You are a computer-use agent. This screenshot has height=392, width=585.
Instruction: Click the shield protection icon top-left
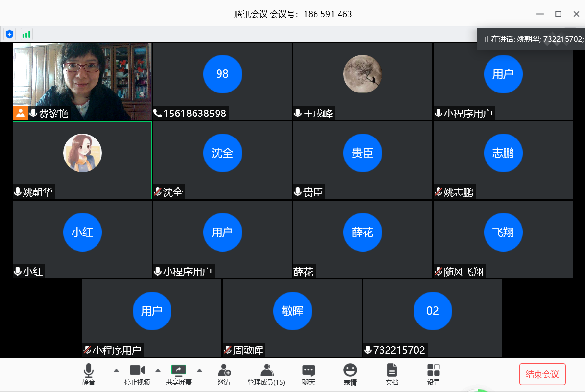pos(9,34)
